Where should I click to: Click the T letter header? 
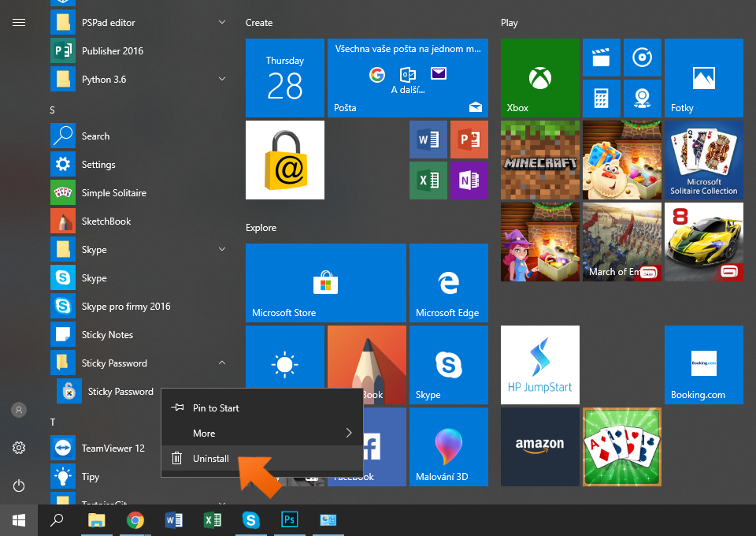(53, 422)
